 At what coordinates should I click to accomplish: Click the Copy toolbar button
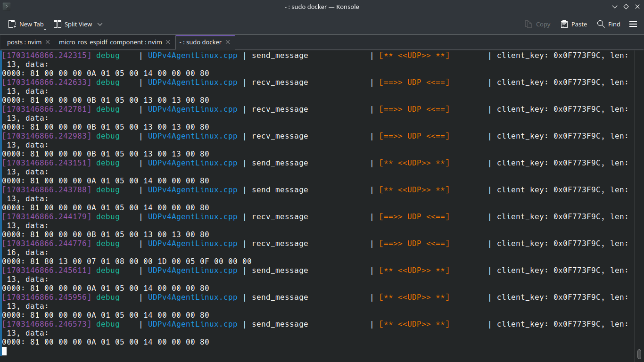[x=537, y=24]
